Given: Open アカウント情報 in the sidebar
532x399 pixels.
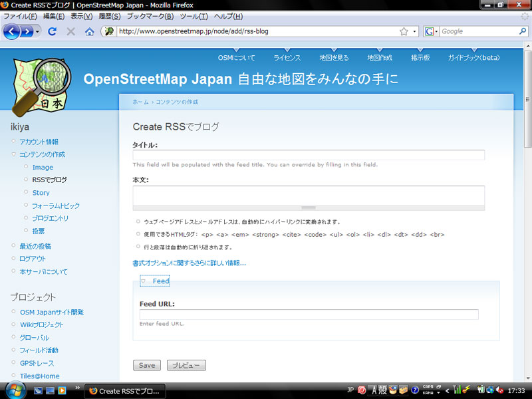Looking at the screenshot, I should (x=39, y=142).
